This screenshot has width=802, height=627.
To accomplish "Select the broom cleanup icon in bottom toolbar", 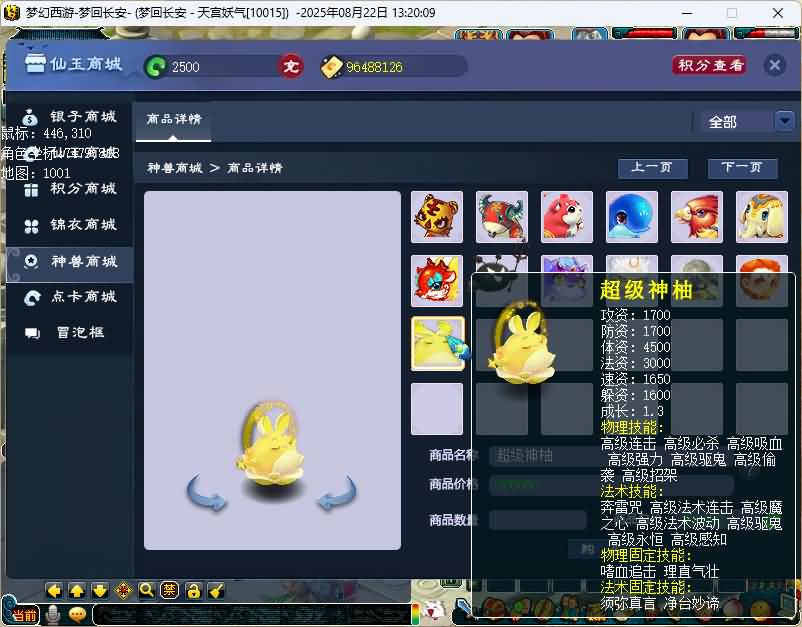I will 216,590.
